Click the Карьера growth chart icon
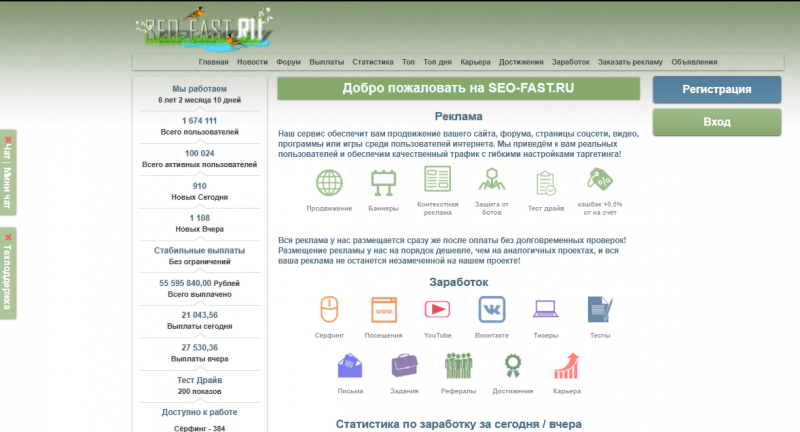 (567, 366)
